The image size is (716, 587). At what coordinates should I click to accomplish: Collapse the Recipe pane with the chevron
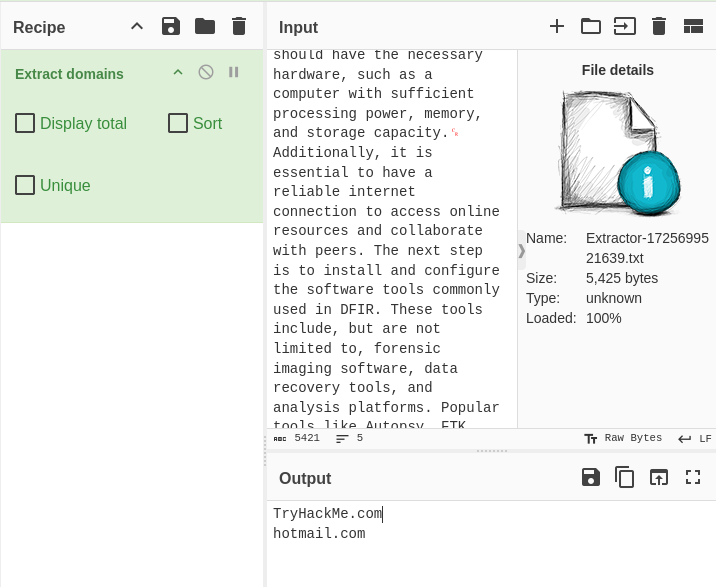(x=137, y=26)
